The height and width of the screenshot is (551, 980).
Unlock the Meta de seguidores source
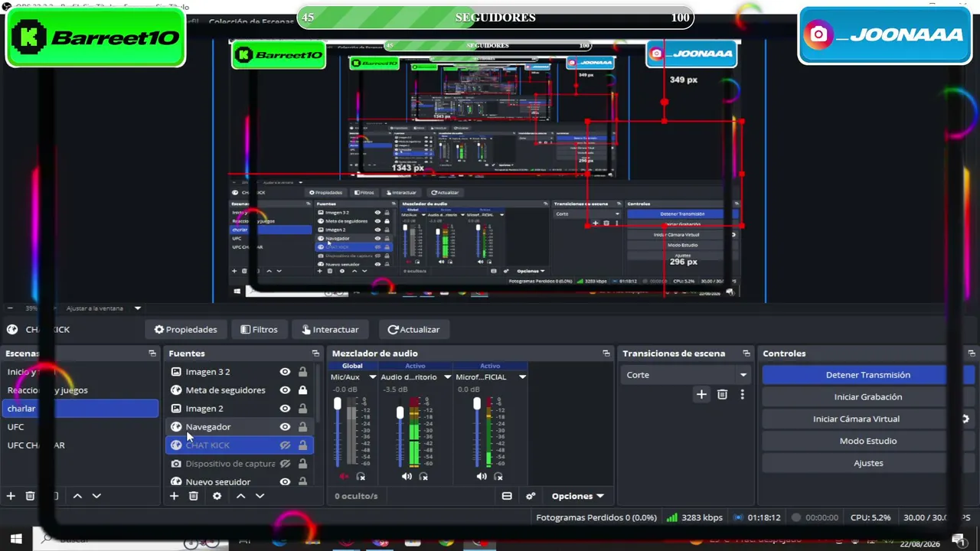(x=302, y=390)
